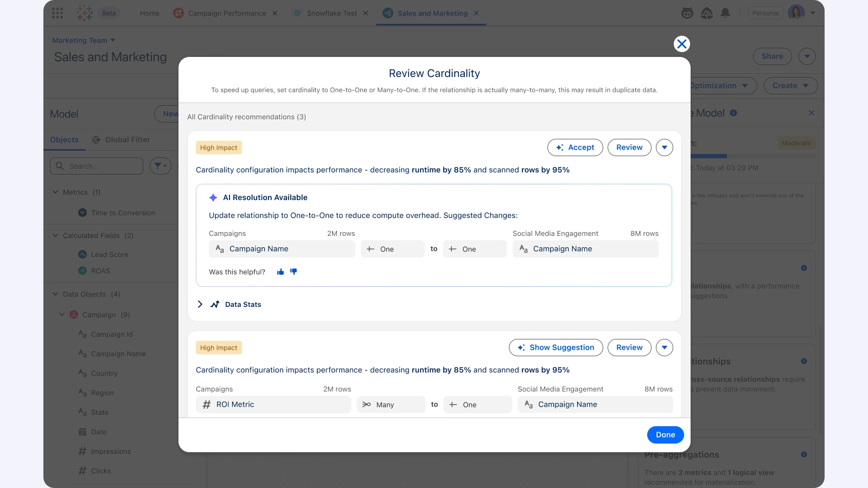Viewport: 868px width, 488px height.
Task: Click the Many cardinality selector
Action: pos(391,404)
